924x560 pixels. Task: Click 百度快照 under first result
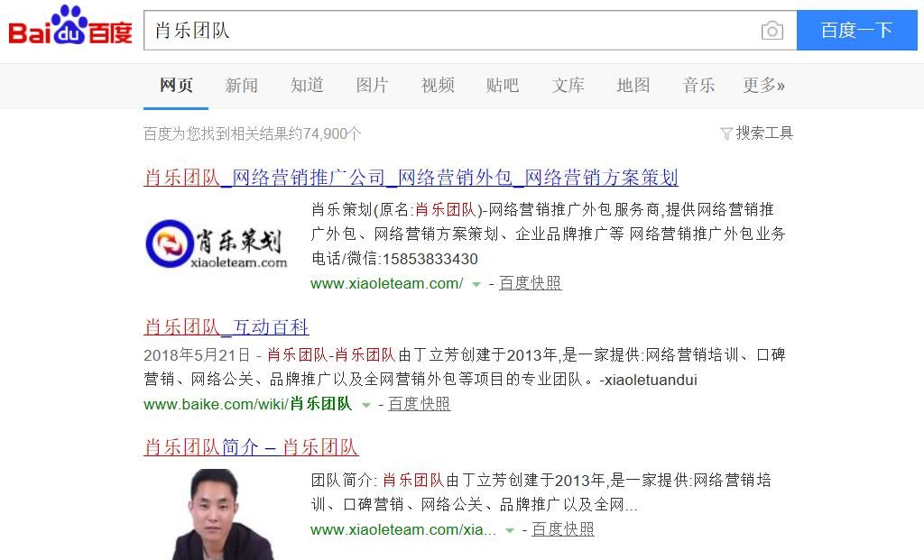(531, 283)
